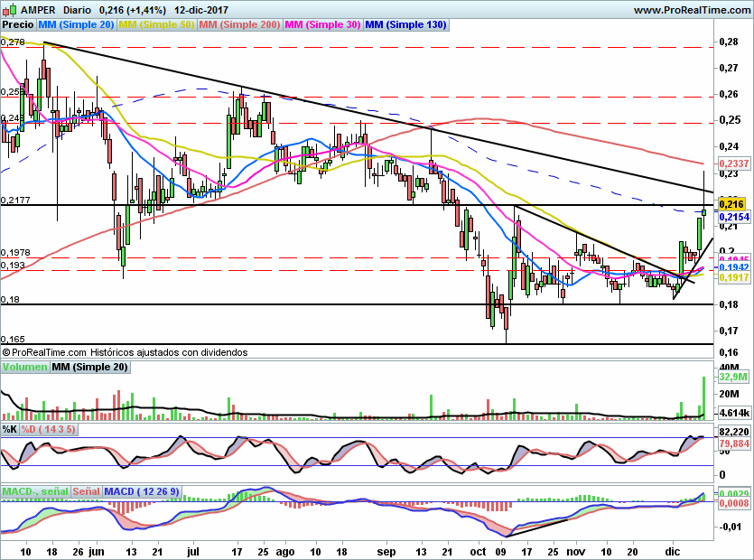This screenshot has width=754, height=560.
Task: Select the blue MM (Simple 20) label
Action: click(77, 25)
